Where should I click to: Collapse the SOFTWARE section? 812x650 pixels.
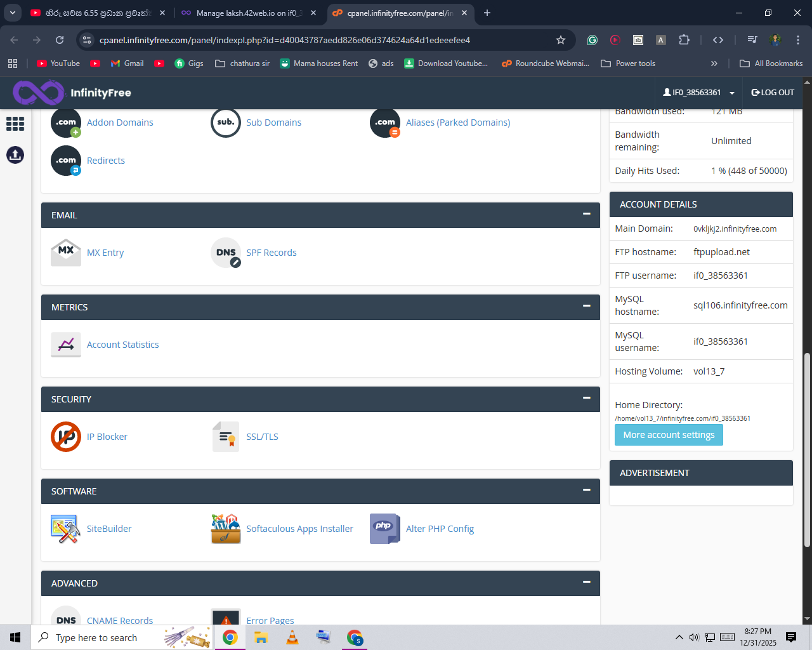click(x=587, y=491)
